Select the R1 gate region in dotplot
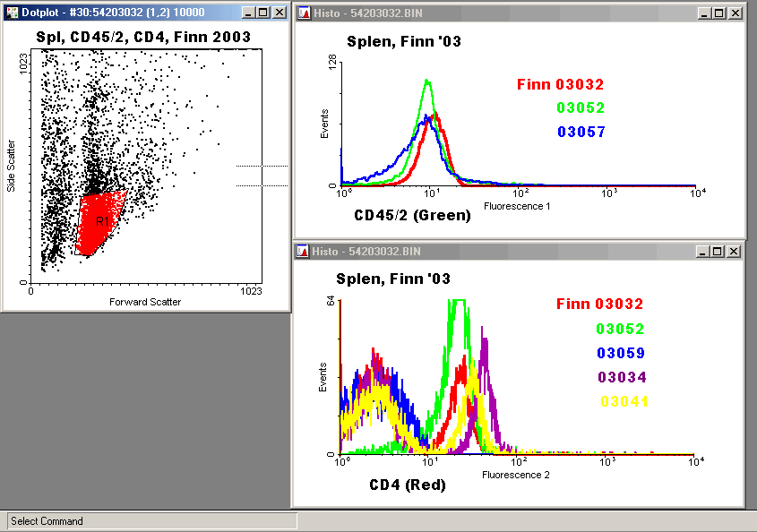 click(101, 220)
